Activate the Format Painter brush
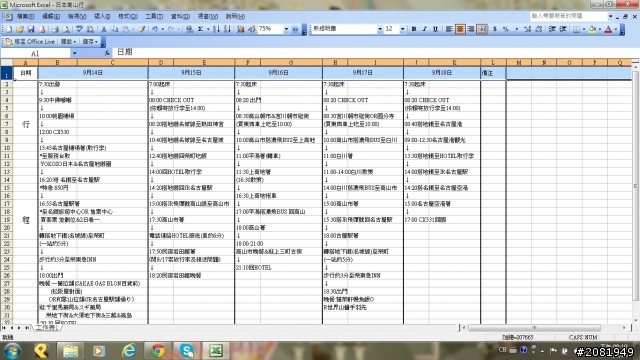 tap(142, 29)
